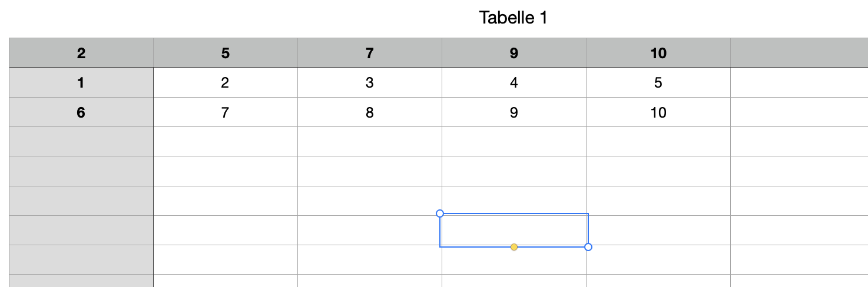868x287 pixels.
Task: Click the body cell containing 4
Action: (x=514, y=83)
